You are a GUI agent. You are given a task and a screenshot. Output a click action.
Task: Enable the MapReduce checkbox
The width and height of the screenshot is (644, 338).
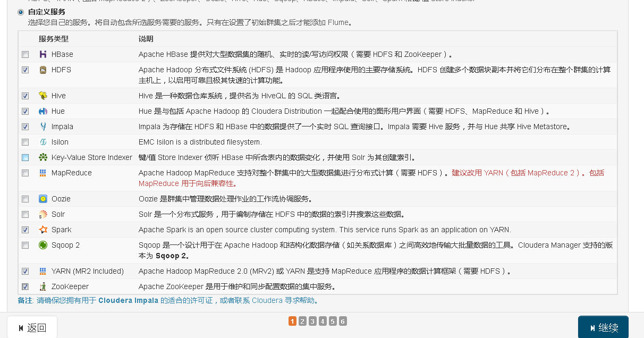click(26, 173)
